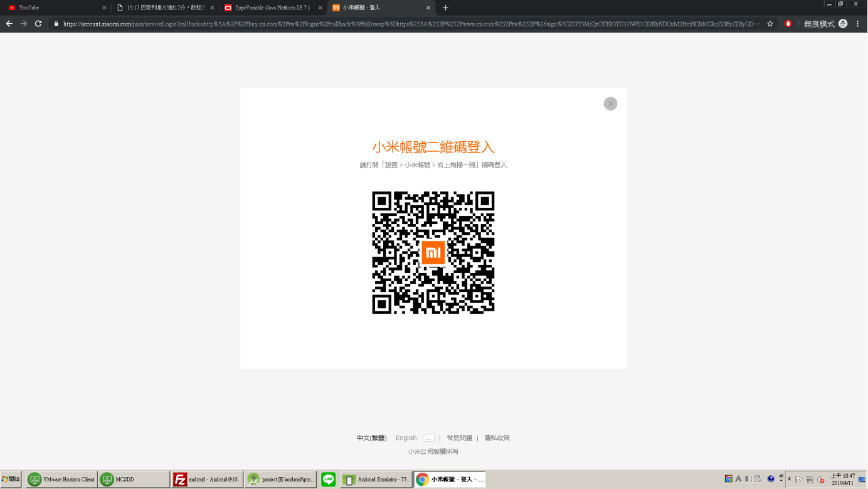Click the IME "A" input mode icon
Screen dimensions: 868x489
pyautogui.click(x=738, y=479)
